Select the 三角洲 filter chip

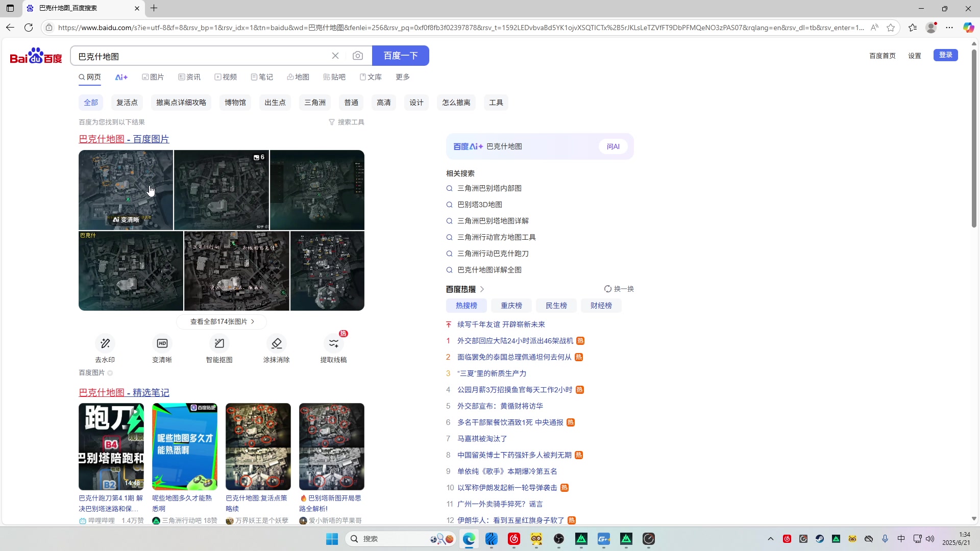coord(315,103)
